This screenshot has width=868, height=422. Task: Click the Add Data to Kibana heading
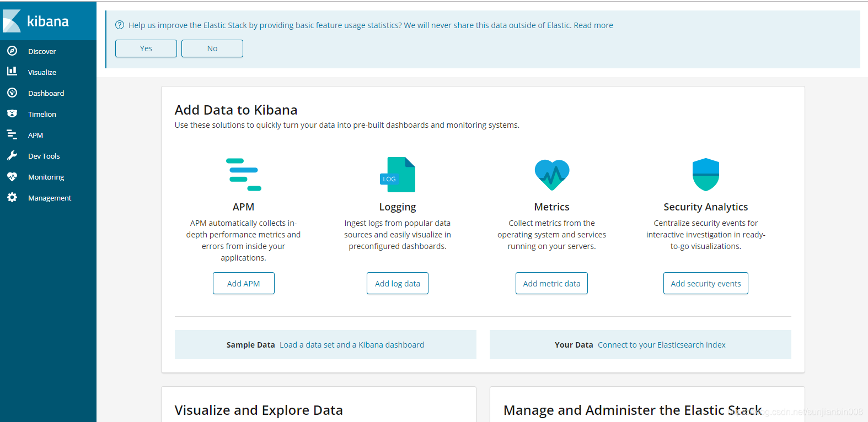(x=236, y=110)
